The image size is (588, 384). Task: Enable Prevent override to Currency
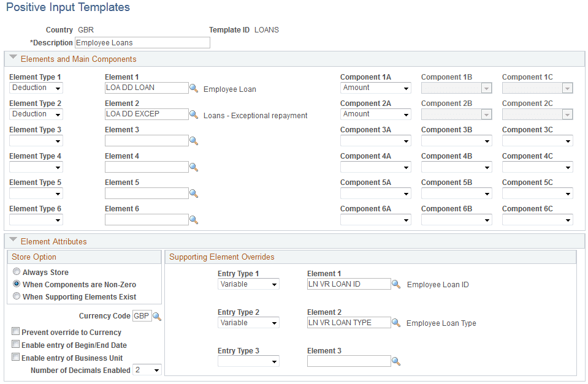(x=15, y=331)
